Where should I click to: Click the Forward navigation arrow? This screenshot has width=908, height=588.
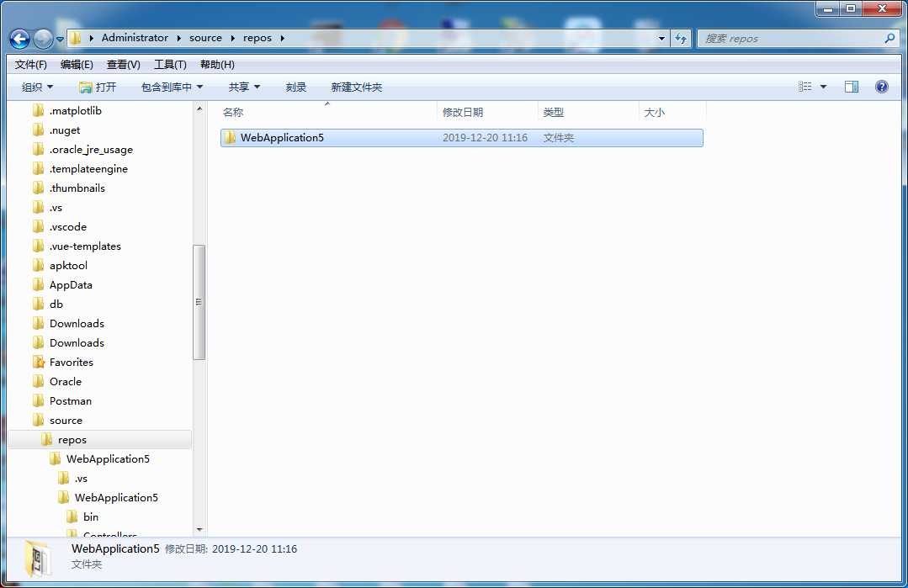click(44, 39)
